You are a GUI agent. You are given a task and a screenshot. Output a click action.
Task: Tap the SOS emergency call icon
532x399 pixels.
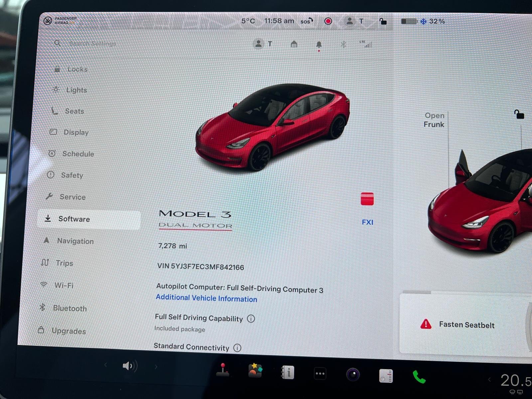tap(306, 21)
